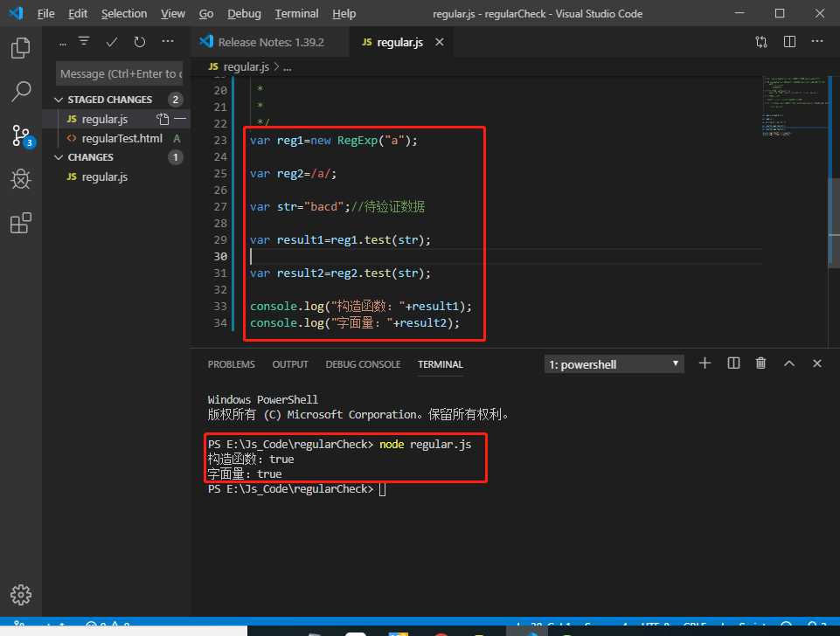
Task: Open the Debug menu
Action: click(244, 13)
